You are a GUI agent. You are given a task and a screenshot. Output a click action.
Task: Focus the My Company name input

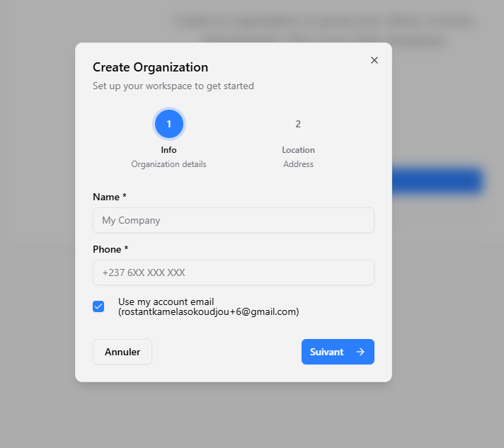coord(233,220)
